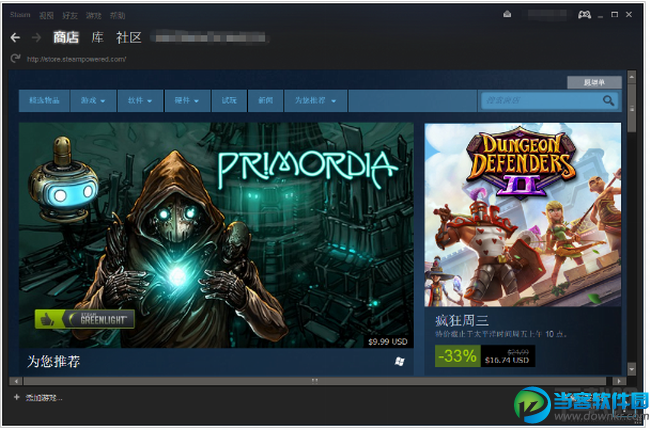
Task: Open the blurred username tab
Action: [x=210, y=38]
